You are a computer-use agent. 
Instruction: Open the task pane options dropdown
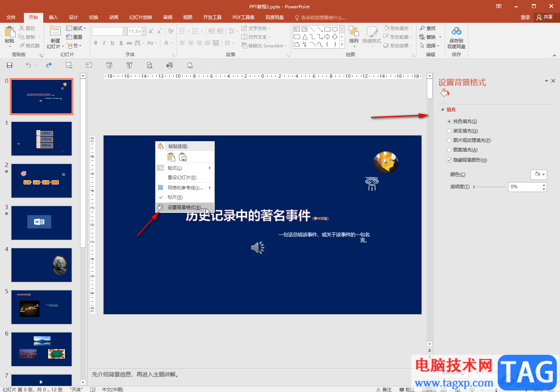click(x=546, y=81)
